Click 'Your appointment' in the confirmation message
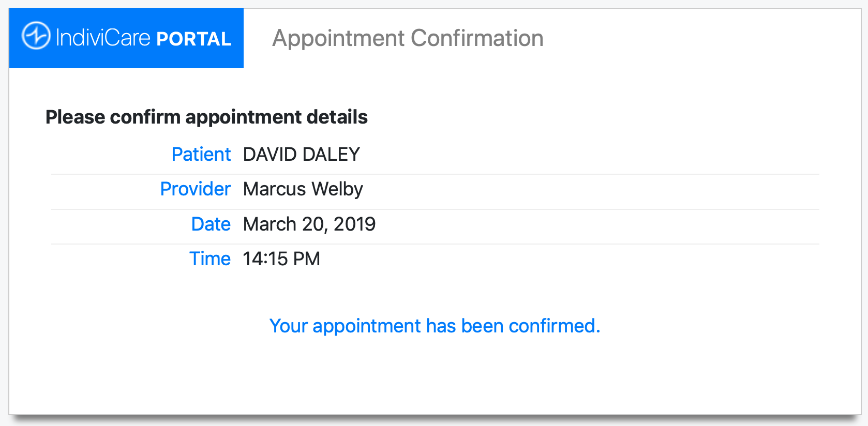The image size is (868, 426). 345,326
